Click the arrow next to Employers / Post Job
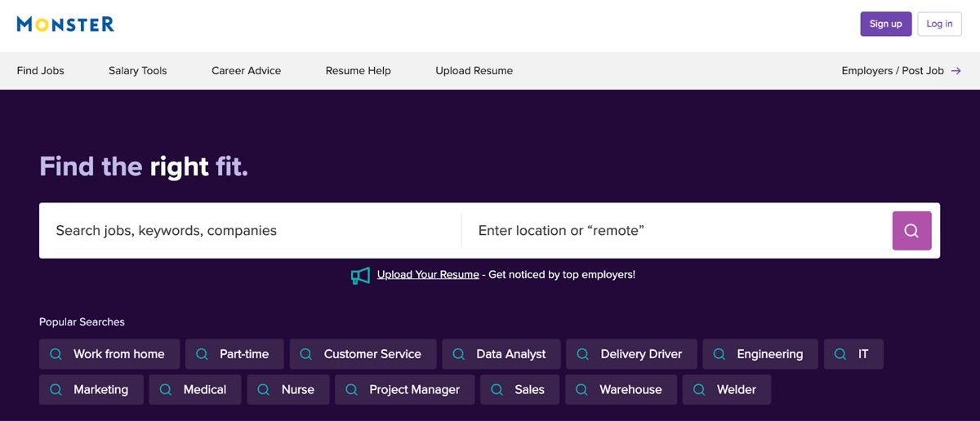Viewport: 980px width, 421px height. click(x=956, y=71)
